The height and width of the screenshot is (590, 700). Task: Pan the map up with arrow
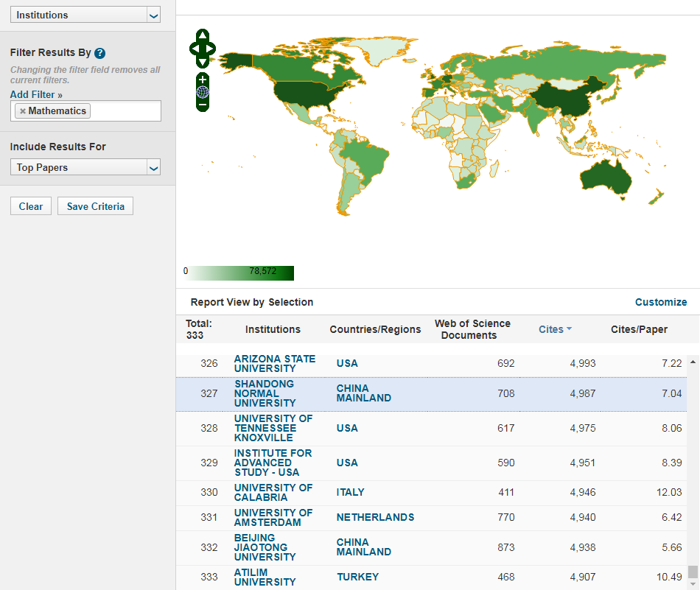pos(203,35)
